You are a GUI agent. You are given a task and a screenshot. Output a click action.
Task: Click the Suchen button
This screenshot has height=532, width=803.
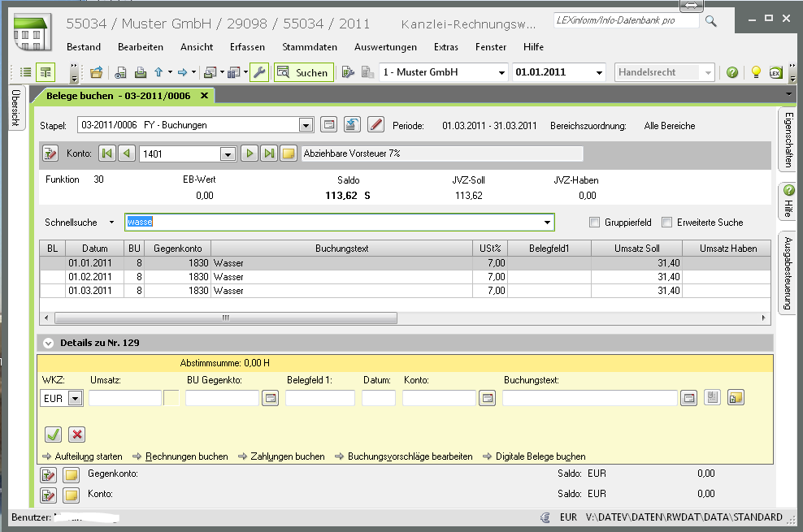[304, 72]
